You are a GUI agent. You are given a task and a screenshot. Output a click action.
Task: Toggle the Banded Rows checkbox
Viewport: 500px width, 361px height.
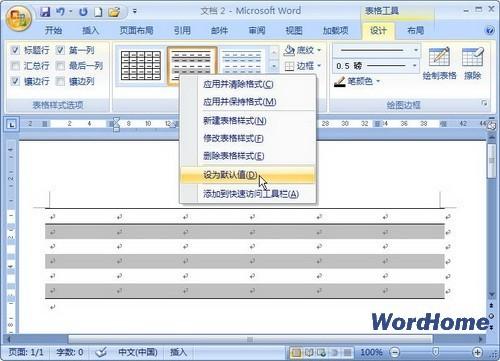[x=15, y=81]
